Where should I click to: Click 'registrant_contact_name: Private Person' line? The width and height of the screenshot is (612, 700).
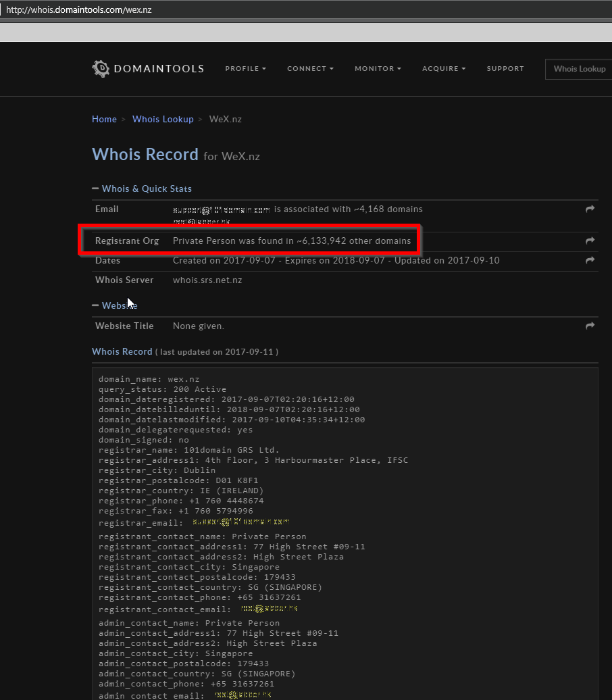click(x=203, y=536)
